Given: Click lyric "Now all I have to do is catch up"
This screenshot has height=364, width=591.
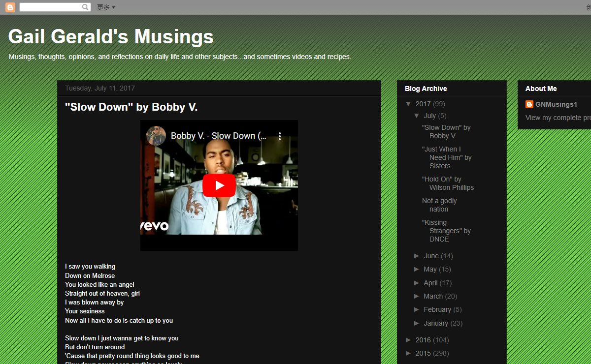Looking at the screenshot, I should coord(119,320).
